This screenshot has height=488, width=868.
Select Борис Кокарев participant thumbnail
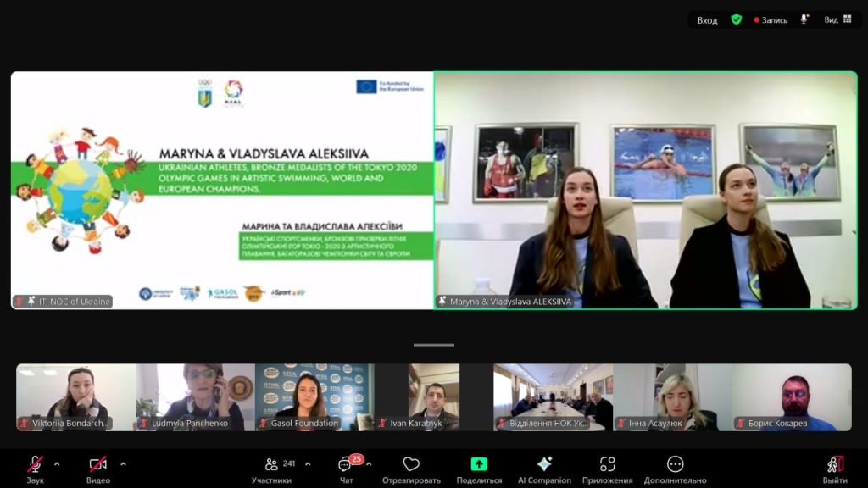click(792, 397)
